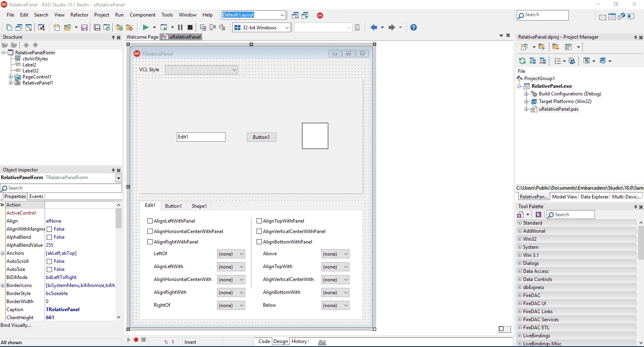This screenshot has width=644, height=347.
Task: Click the blue Help question mark icon
Action: pyautogui.click(x=414, y=27)
